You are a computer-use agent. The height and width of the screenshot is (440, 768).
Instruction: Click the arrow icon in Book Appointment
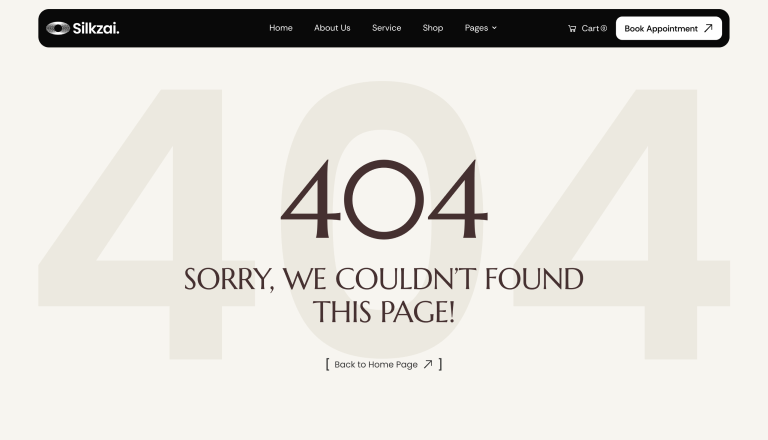pos(708,28)
